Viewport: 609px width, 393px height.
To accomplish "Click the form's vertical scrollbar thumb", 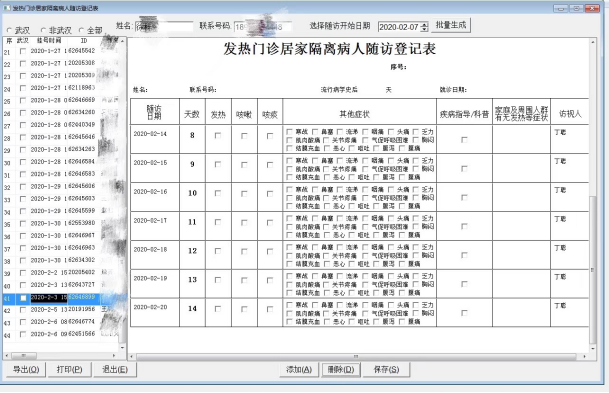I will click(592, 270).
